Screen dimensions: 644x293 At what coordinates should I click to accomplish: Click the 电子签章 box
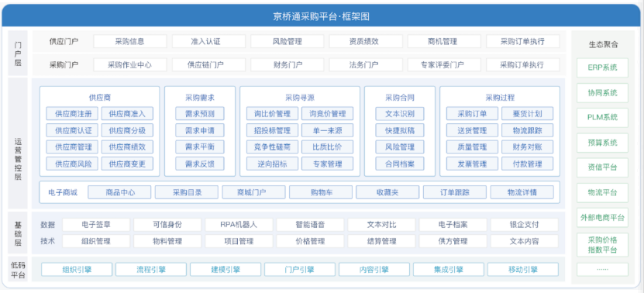pyautogui.click(x=96, y=224)
